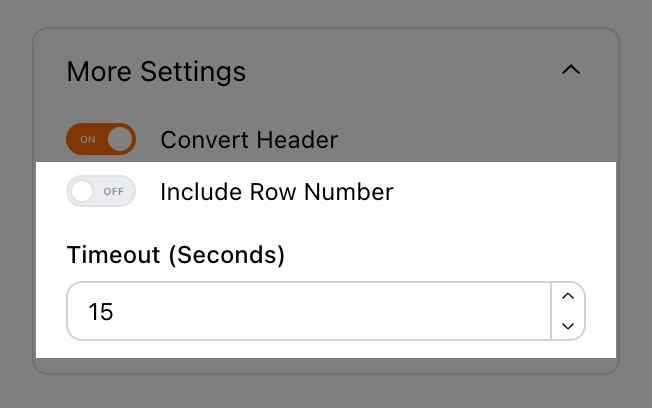This screenshot has height=408, width=652.
Task: Turn off the Convert Header toggle
Action: tap(101, 140)
